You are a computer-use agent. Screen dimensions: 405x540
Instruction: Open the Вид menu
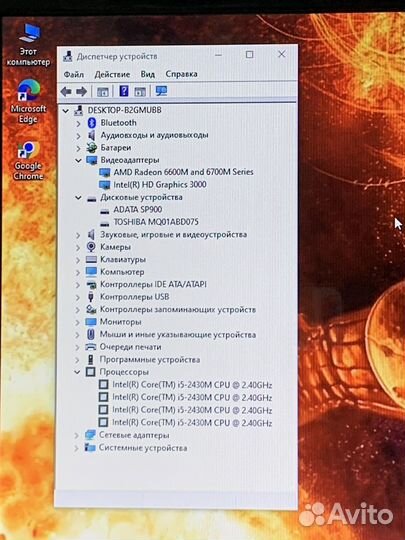pyautogui.click(x=148, y=74)
